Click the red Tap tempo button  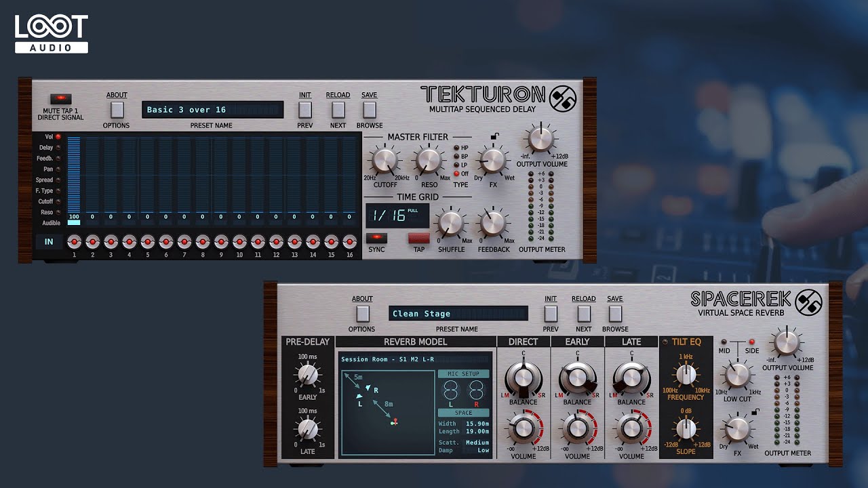point(418,238)
